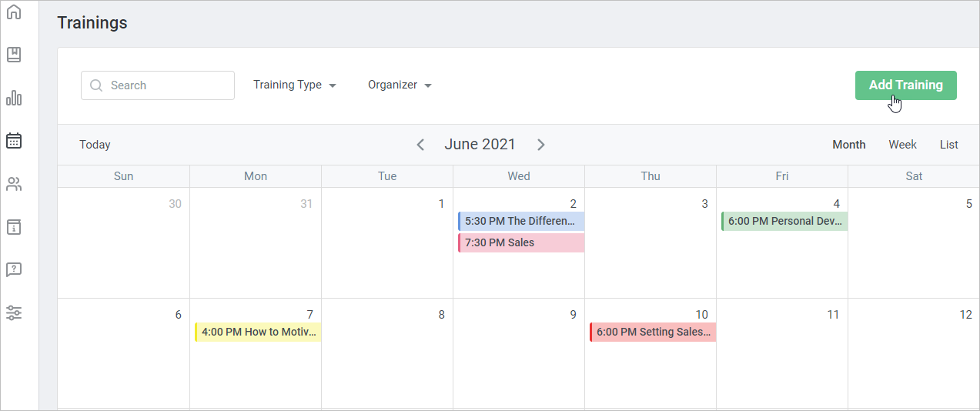Open the 6:00 PM Setting Sales event

tap(653, 332)
